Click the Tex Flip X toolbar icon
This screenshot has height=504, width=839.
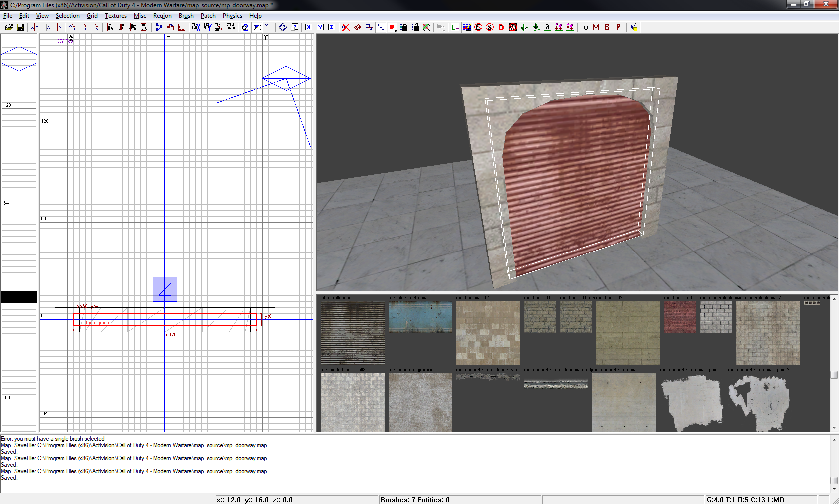196,27
